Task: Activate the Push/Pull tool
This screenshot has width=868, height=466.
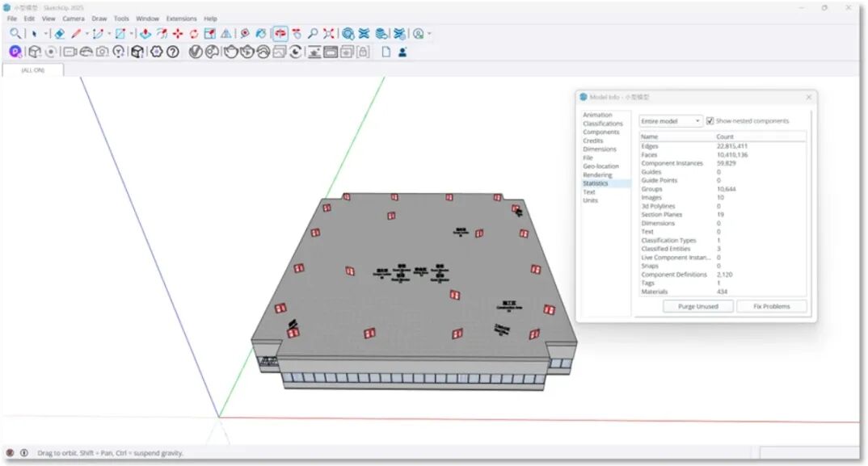Action: (145, 34)
